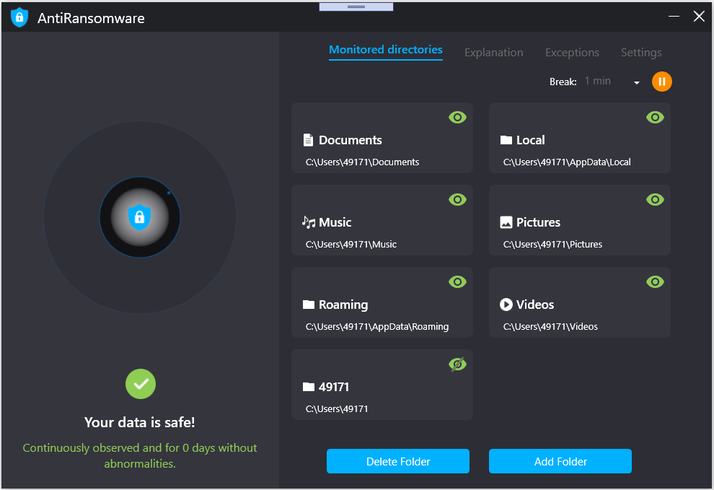This screenshot has height=490, width=714.
Task: Click the Delete Folder button
Action: pyautogui.click(x=398, y=461)
